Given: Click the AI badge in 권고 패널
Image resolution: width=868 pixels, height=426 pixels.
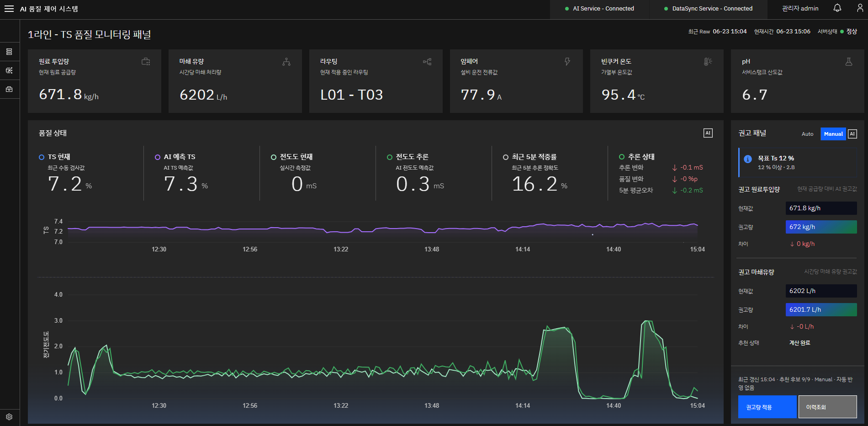Looking at the screenshot, I should tap(852, 134).
